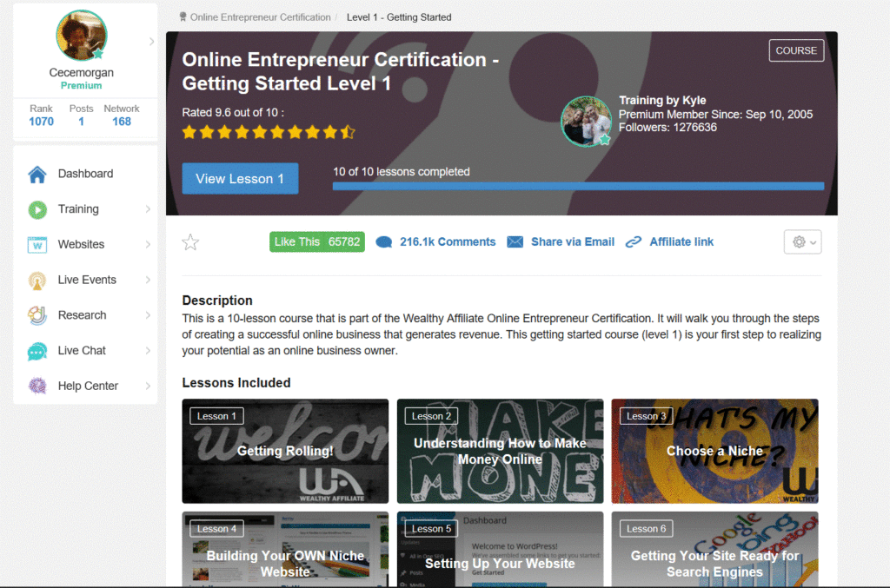This screenshot has width=890, height=588.
Task: Click the email envelope icon
Action: pyautogui.click(x=515, y=242)
